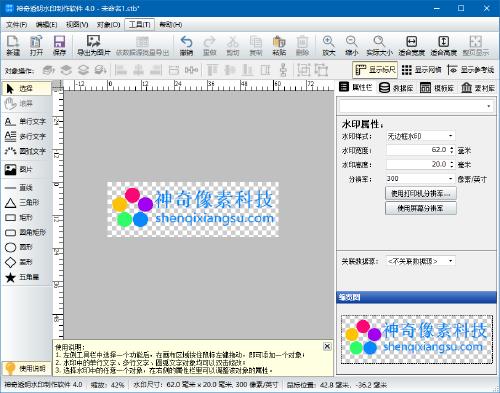Open the File menu (文件)
500x393 pixels.
click(x=16, y=25)
